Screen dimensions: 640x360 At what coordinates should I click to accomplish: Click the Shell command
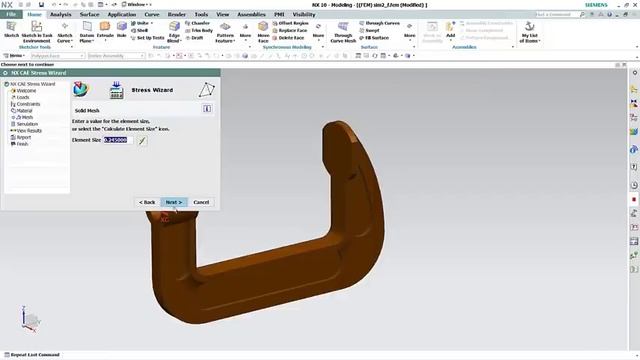140,31
